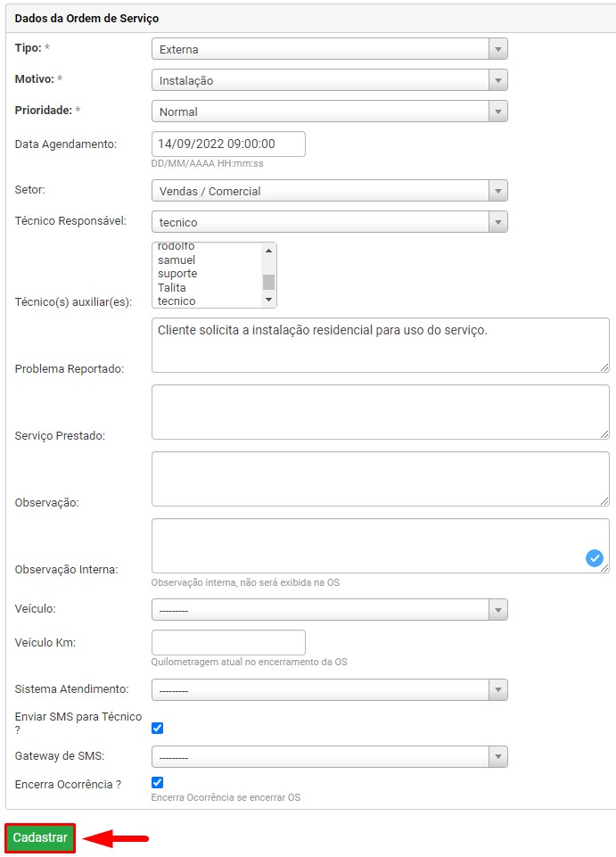Click the green Cadastrar button

click(40, 838)
